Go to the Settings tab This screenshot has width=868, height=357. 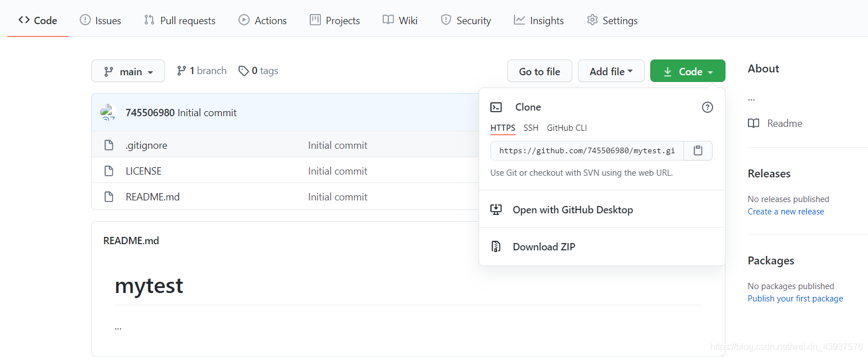pyautogui.click(x=612, y=21)
